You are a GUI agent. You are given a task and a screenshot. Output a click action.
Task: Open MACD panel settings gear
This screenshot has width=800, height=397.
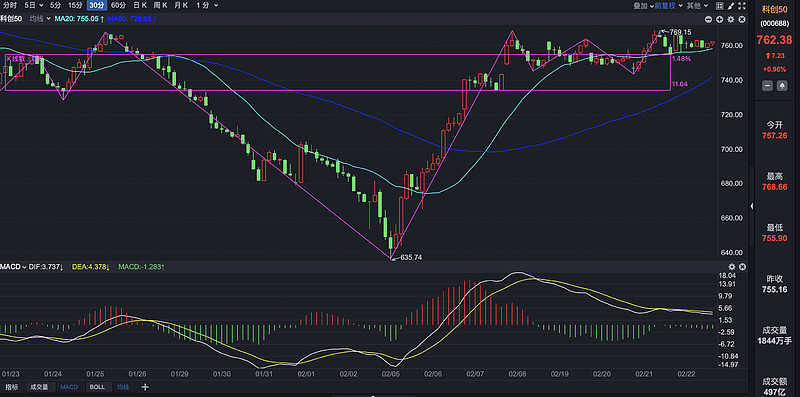click(732, 267)
